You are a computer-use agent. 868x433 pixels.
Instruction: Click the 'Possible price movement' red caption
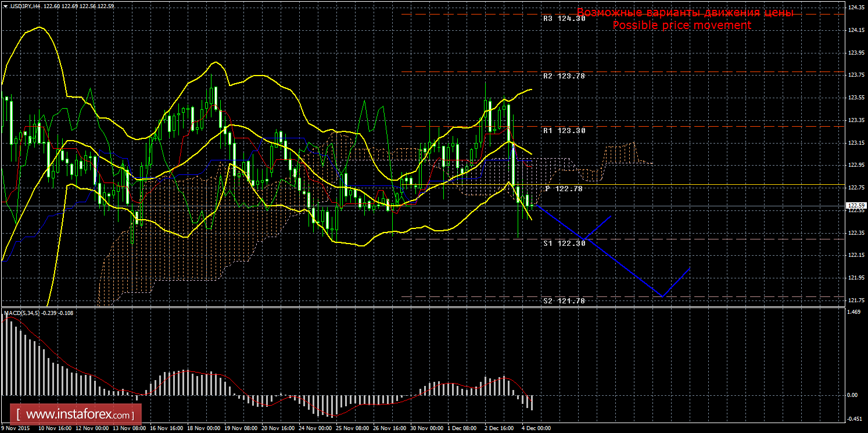click(x=682, y=26)
